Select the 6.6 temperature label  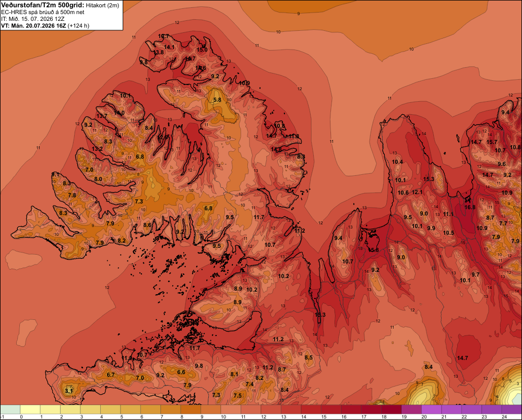pyautogui.click(x=181, y=372)
